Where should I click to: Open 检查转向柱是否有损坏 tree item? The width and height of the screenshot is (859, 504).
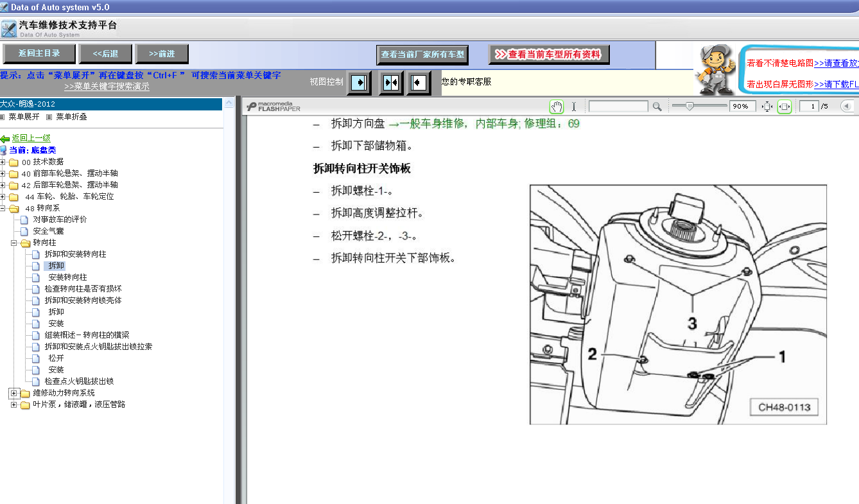pos(83,289)
